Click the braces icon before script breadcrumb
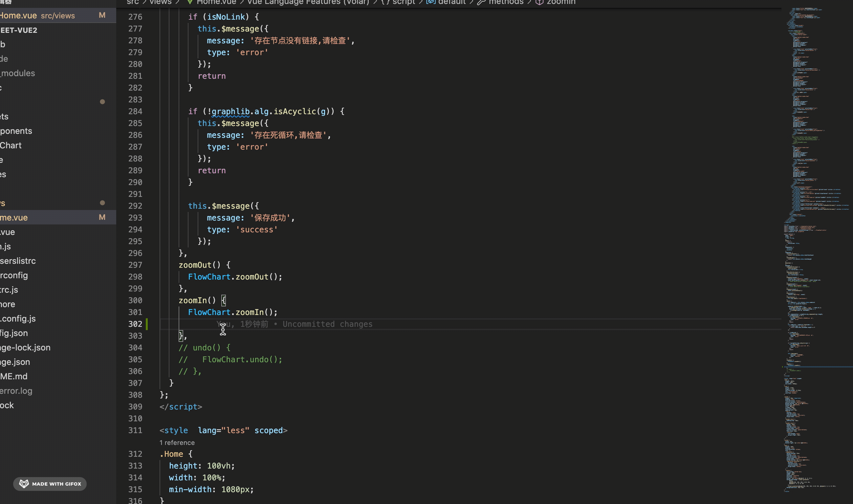The width and height of the screenshot is (853, 504). point(385,2)
